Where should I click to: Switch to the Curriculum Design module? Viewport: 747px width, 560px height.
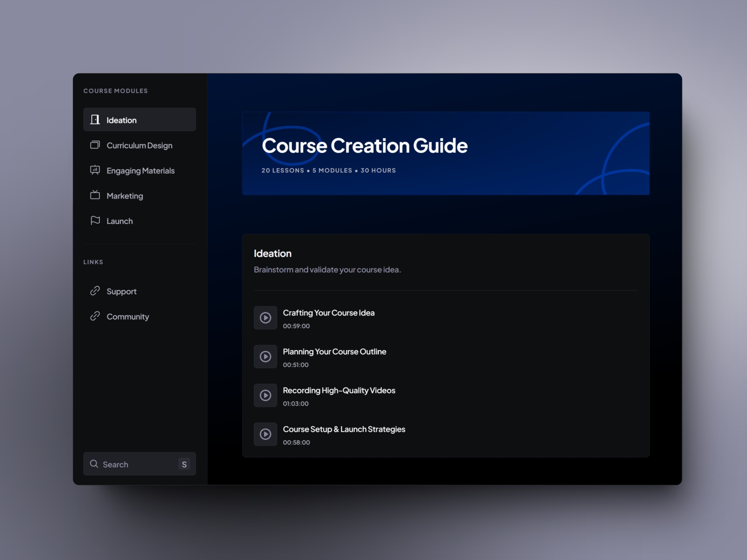pyautogui.click(x=139, y=146)
